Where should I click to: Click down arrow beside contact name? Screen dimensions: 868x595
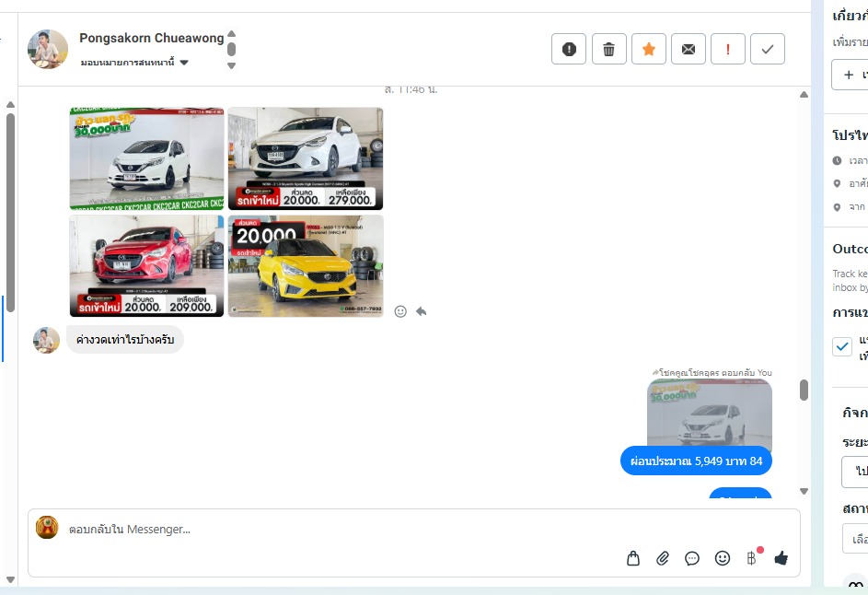click(231, 65)
